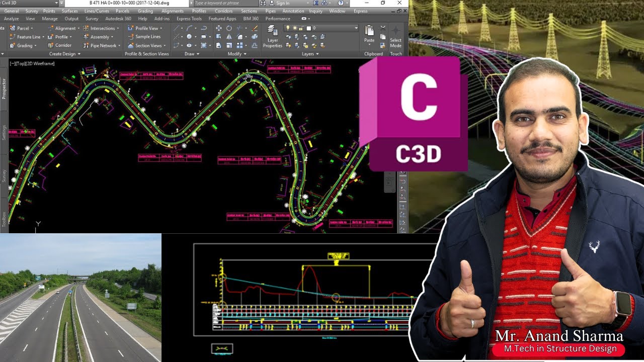Screen dimensions: 644x362
Task: Open the Surfaces menu
Action: pos(69,11)
